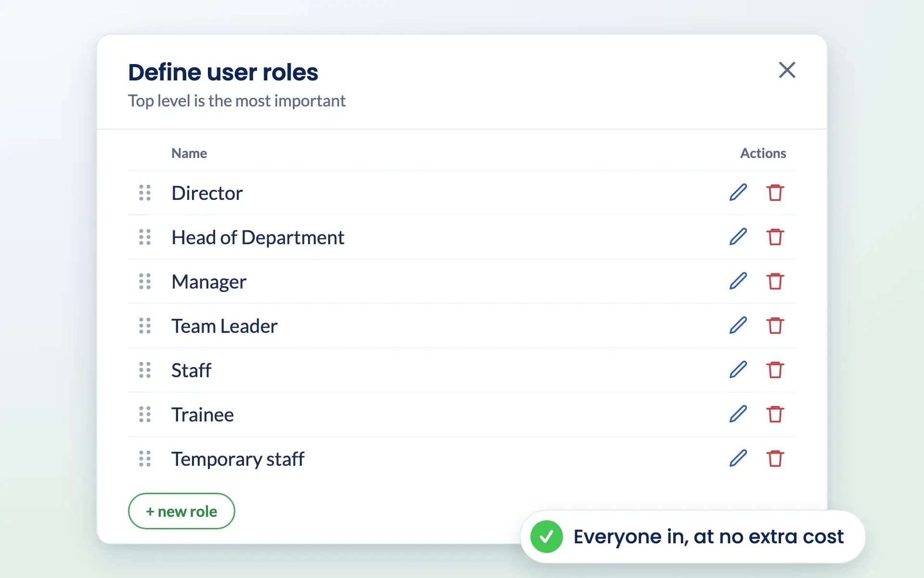The height and width of the screenshot is (578, 924).
Task: Click the 'Everyone in, at no extra cost' text
Action: point(708,537)
